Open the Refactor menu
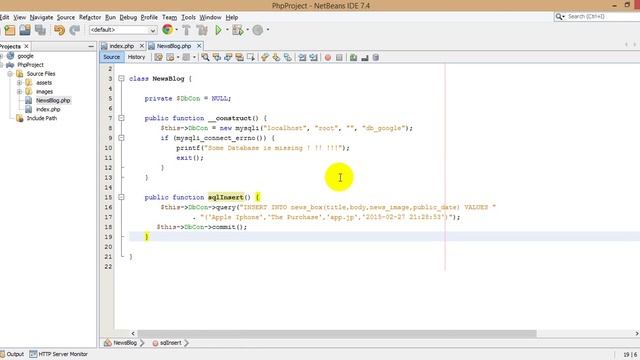 [90, 17]
